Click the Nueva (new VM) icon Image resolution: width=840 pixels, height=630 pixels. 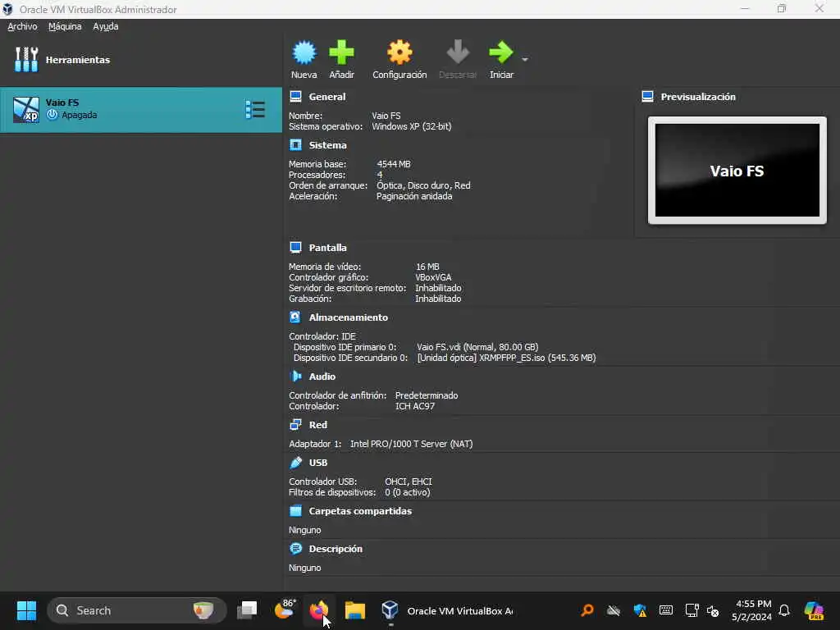click(x=304, y=52)
